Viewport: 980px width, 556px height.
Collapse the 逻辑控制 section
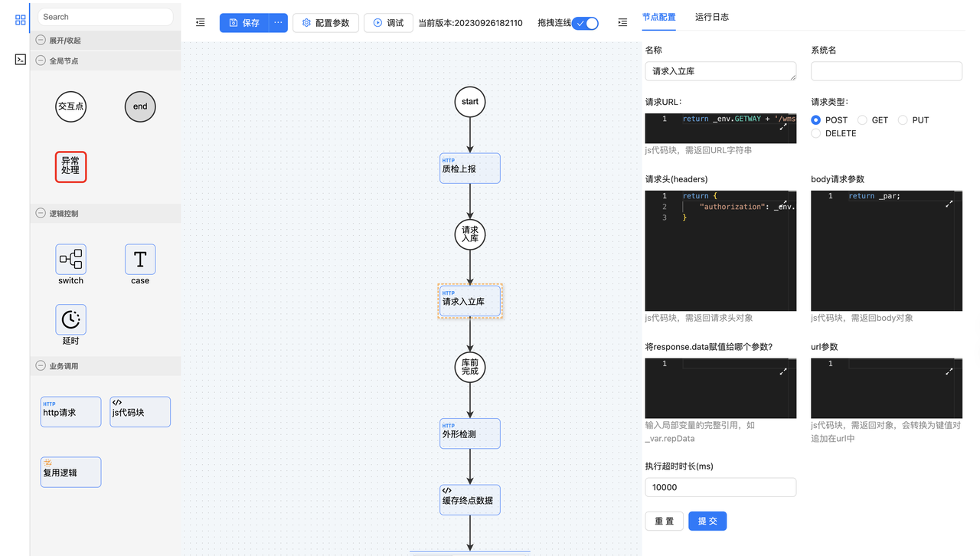pyautogui.click(x=41, y=214)
